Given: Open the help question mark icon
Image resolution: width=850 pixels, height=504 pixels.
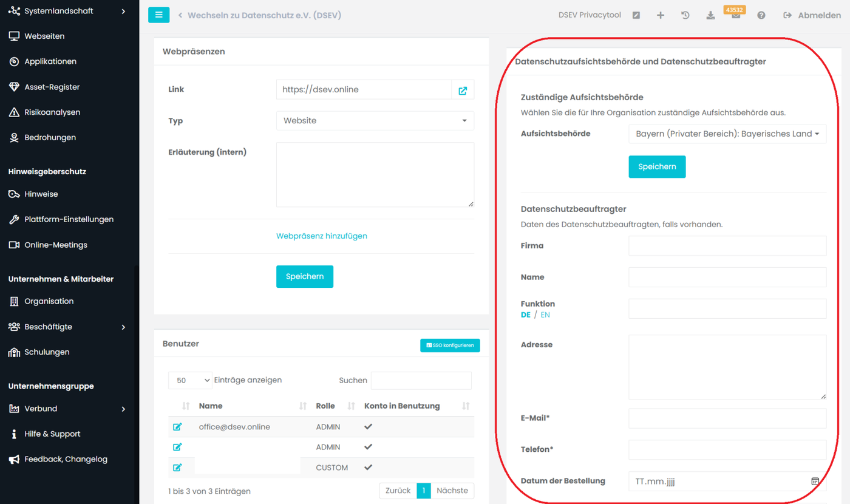Looking at the screenshot, I should pos(761,15).
